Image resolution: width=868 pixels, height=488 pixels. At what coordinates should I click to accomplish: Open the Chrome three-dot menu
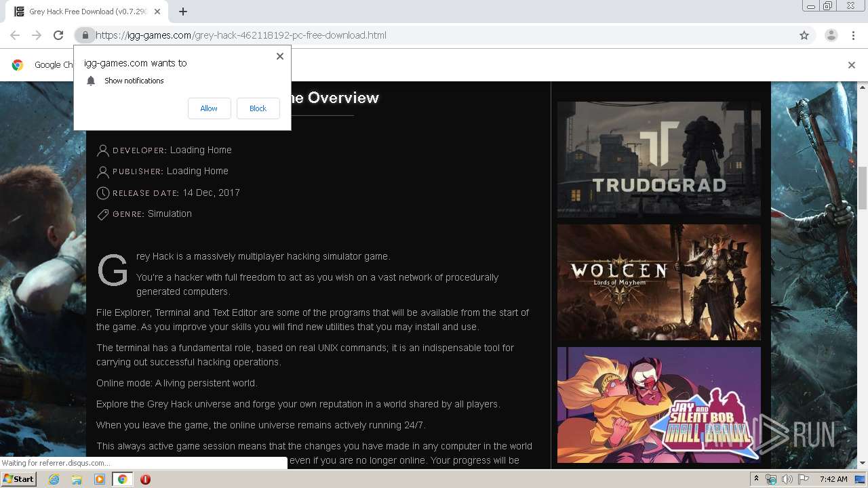853,35
